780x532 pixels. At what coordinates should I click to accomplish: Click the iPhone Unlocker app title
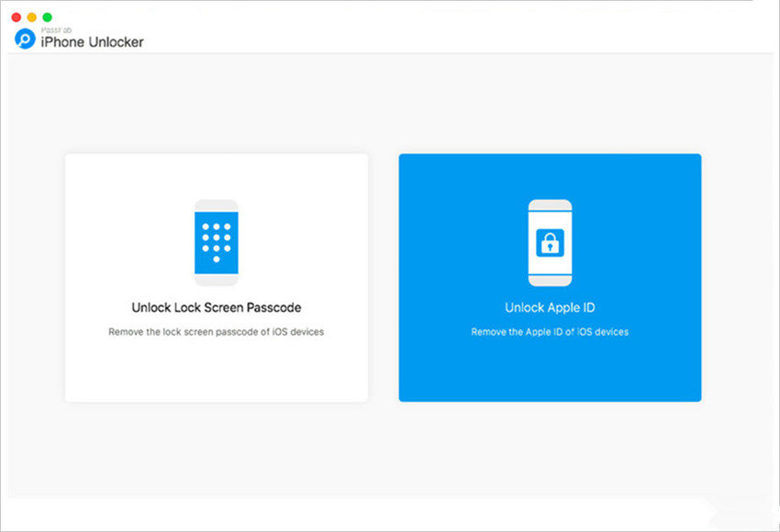(x=92, y=42)
